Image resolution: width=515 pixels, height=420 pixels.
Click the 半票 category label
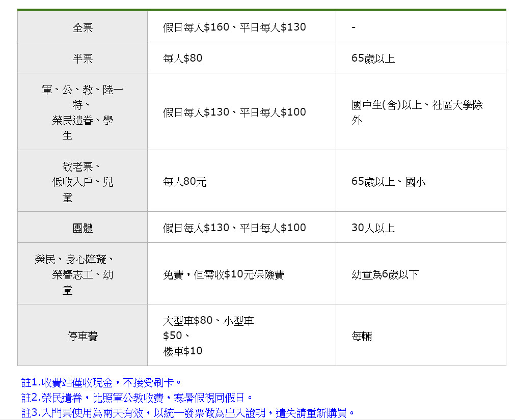pos(82,58)
